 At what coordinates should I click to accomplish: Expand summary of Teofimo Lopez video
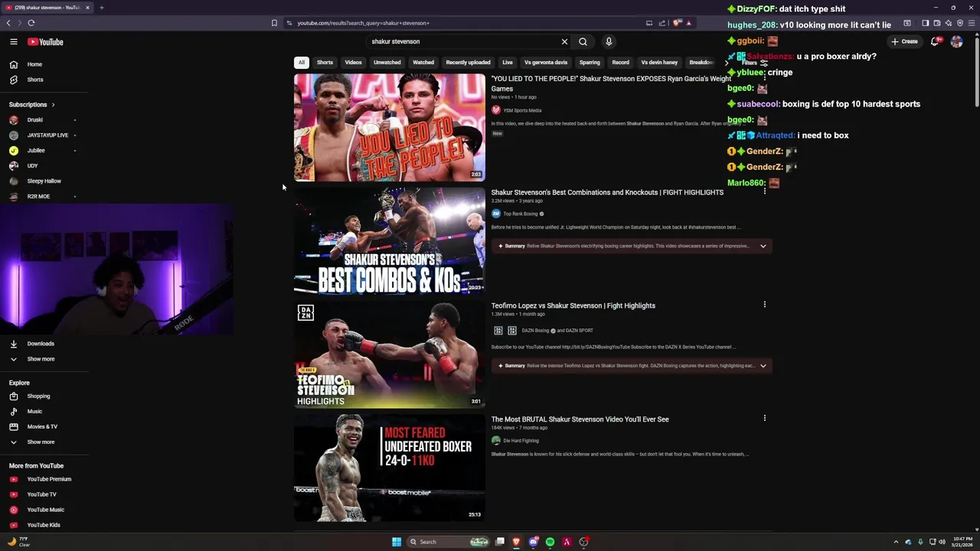click(763, 366)
